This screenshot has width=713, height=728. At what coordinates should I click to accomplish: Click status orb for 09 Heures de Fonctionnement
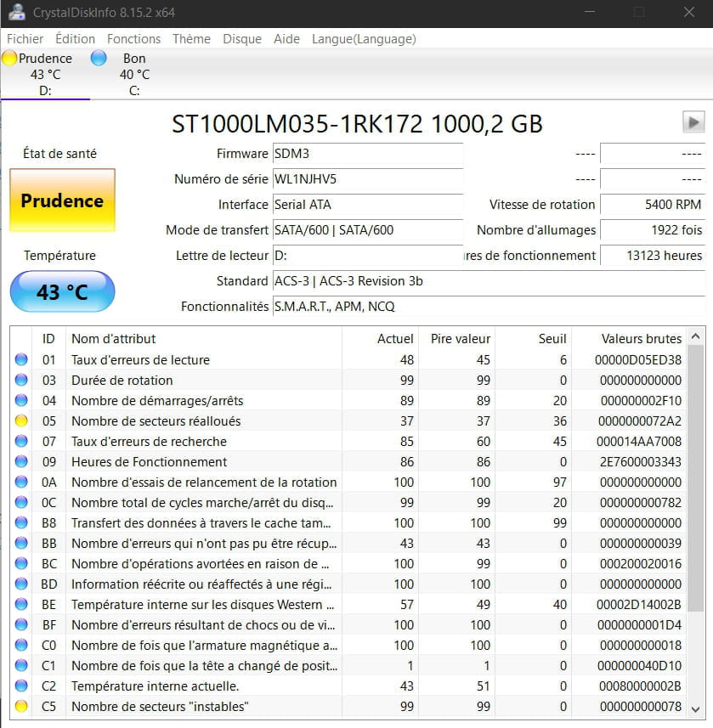(x=21, y=461)
